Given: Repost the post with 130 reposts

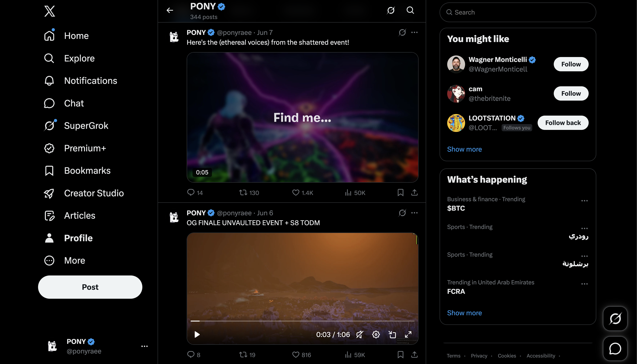Looking at the screenshot, I should point(249,193).
